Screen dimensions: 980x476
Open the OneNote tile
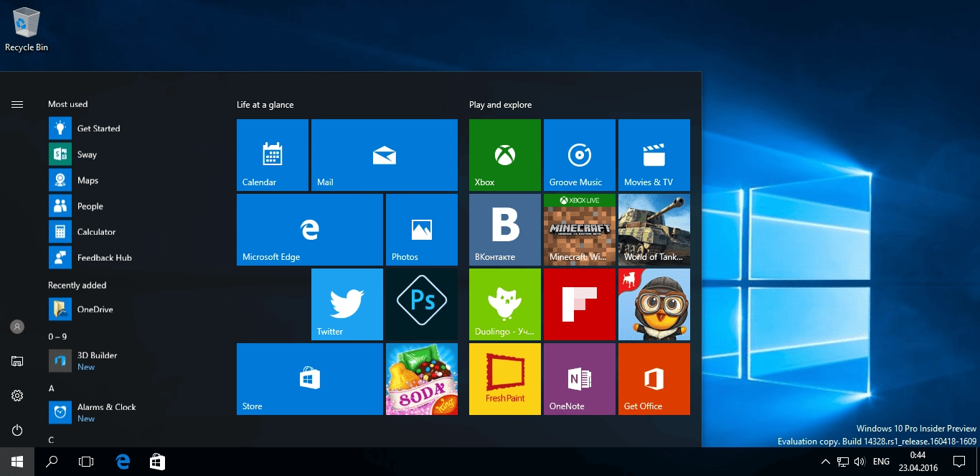[x=580, y=379]
